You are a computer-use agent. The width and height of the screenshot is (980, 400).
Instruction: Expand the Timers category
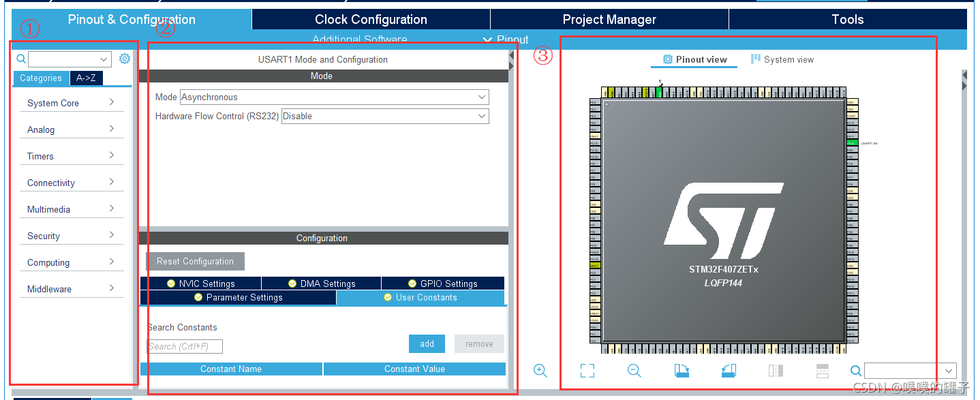click(x=71, y=156)
